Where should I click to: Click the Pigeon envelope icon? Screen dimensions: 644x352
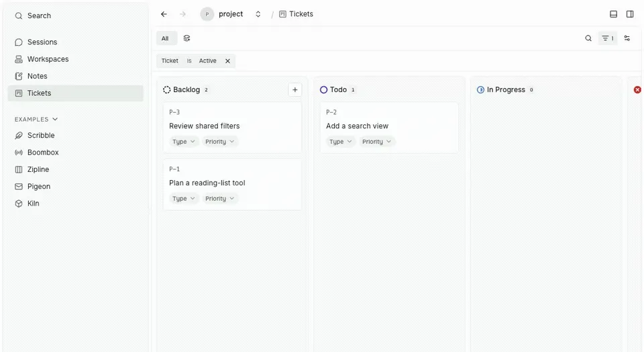coord(19,187)
